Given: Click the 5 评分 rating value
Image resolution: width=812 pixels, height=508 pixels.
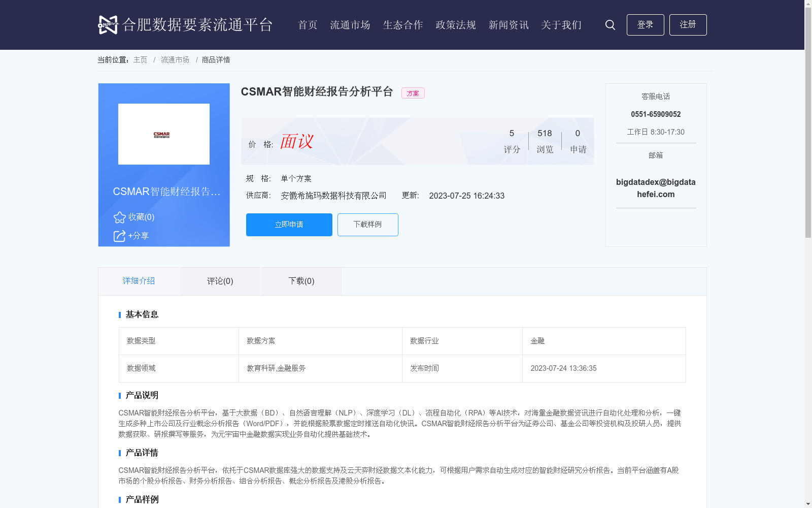Looking at the screenshot, I should pyautogui.click(x=512, y=141).
